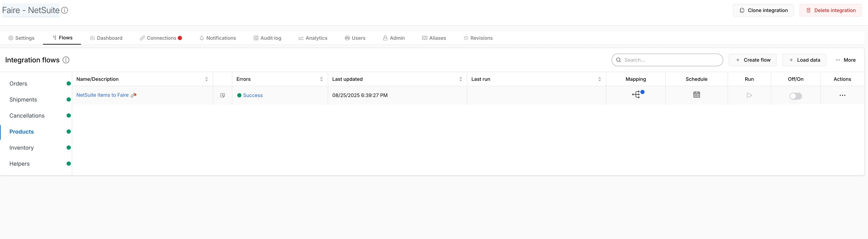Go to the Connections tab

click(161, 38)
